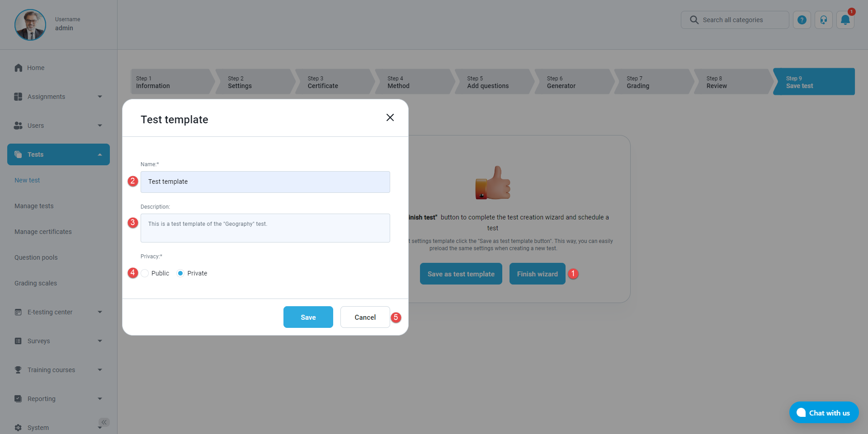Click the Save button in dialog

point(308,317)
